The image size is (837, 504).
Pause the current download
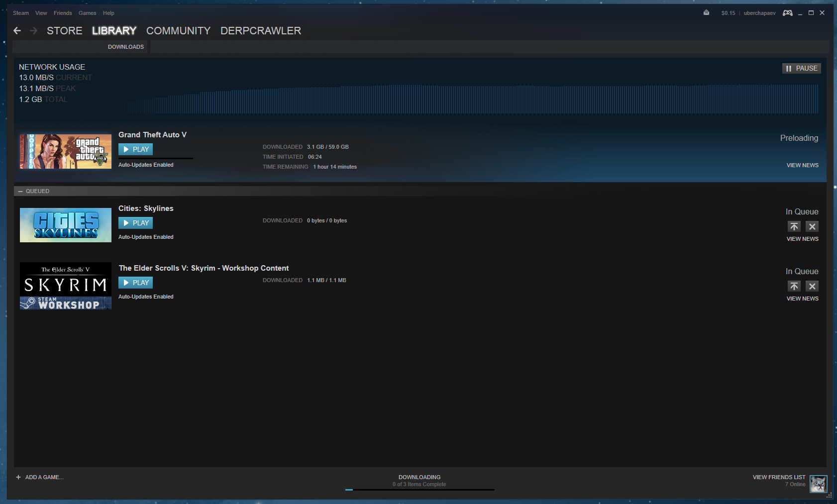[x=801, y=68]
